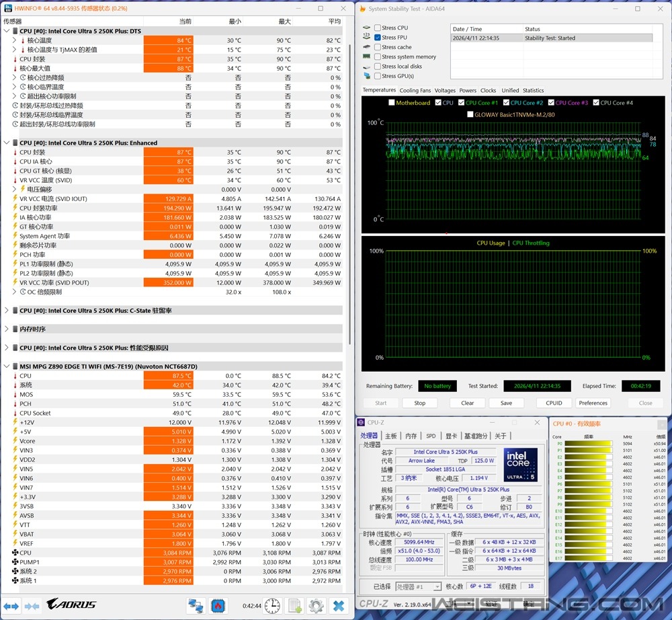Open the SPD tab in CPU-Z

coord(431,436)
